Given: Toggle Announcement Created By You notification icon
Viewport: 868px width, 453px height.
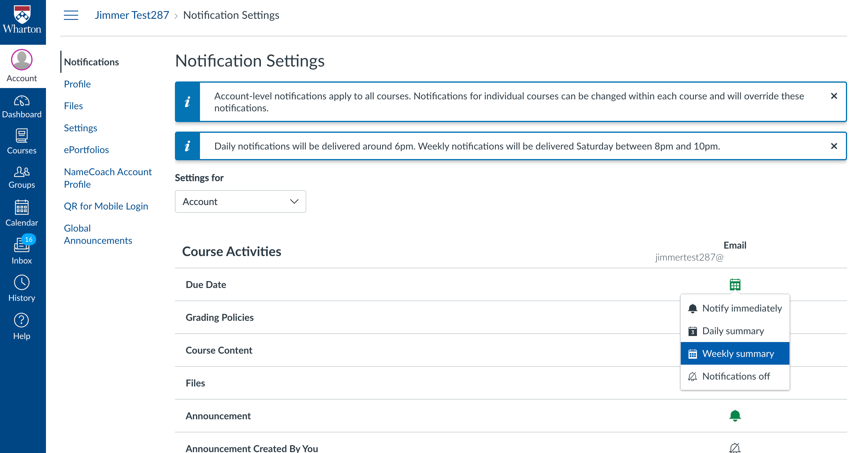Looking at the screenshot, I should point(735,448).
